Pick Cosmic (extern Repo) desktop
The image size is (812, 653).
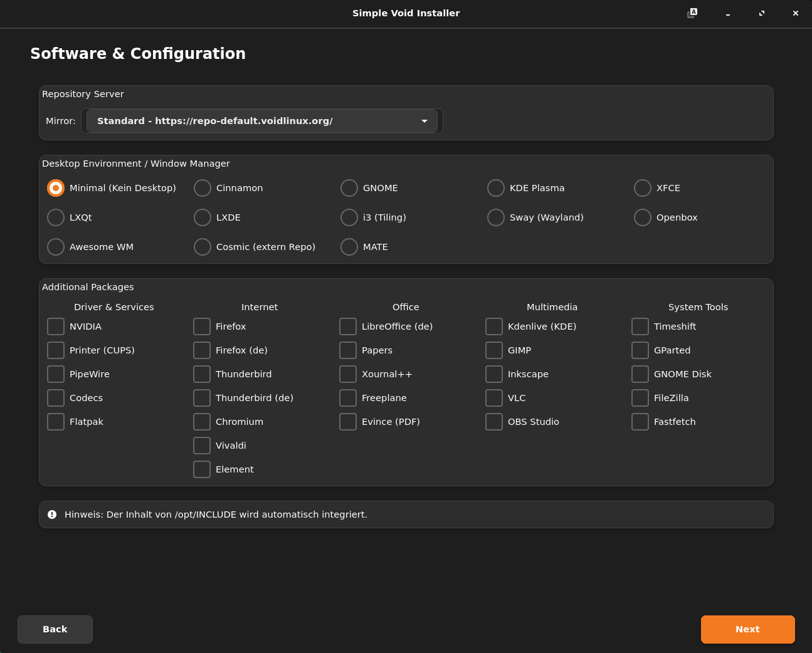click(203, 247)
